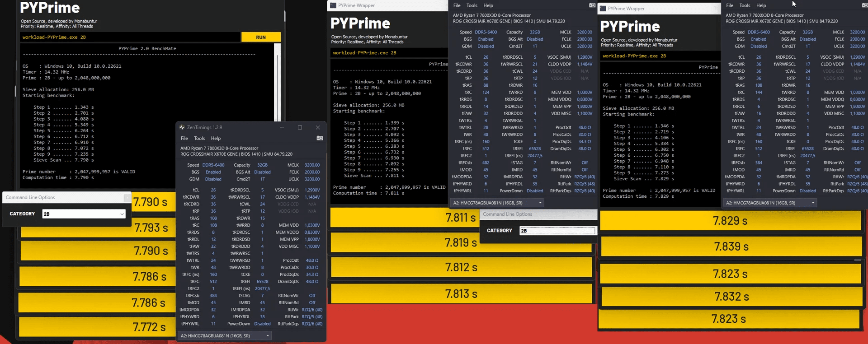Click MEM VDD 1,0300V in middle ZenTimings window
This screenshot has width=868, height=344.
[585, 93]
